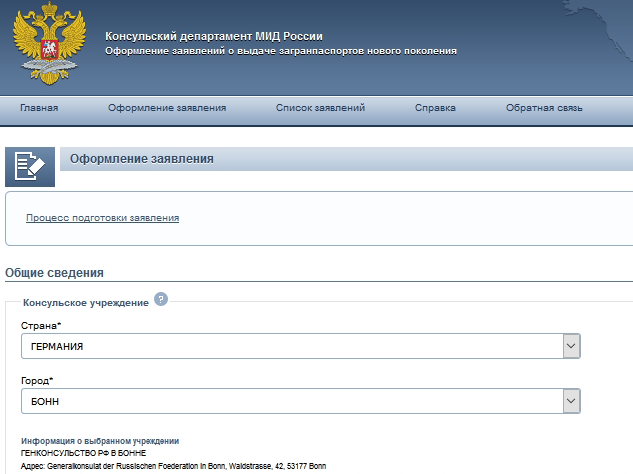Click the ГЕРМАНИЯ country select field
This screenshot has width=633, height=474.
click(301, 346)
